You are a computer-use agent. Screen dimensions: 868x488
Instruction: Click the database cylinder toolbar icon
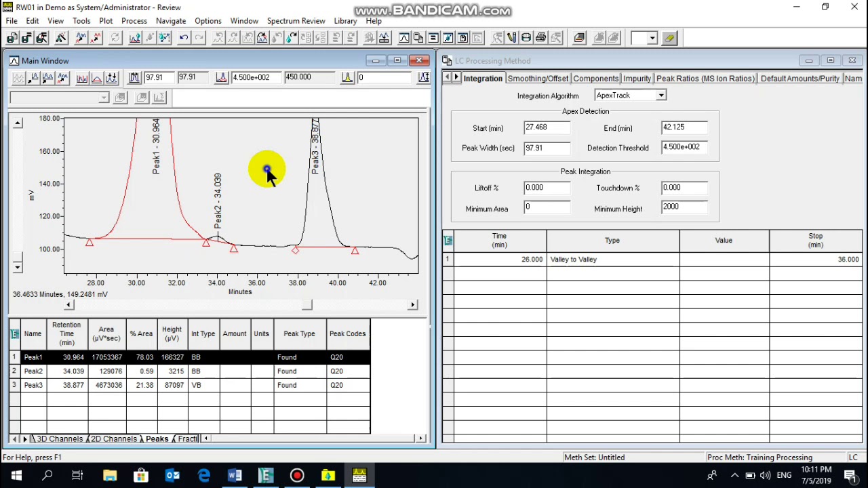pyautogui.click(x=526, y=38)
